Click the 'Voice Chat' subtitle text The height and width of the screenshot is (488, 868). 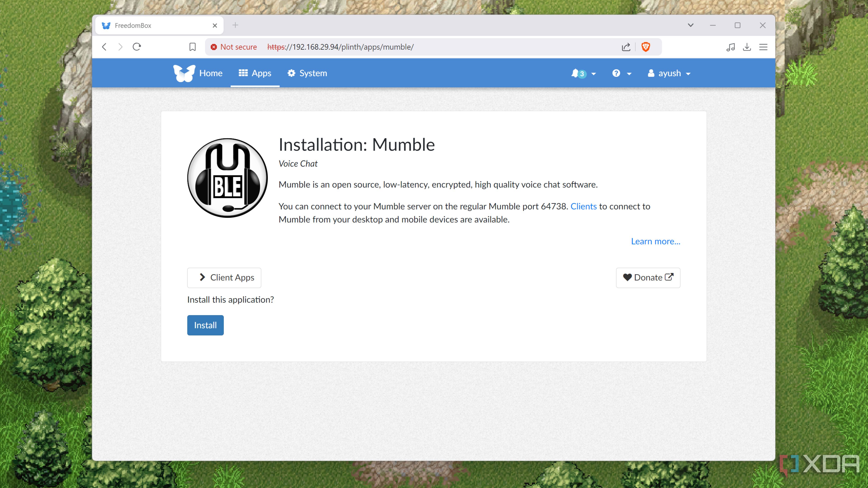tap(298, 164)
